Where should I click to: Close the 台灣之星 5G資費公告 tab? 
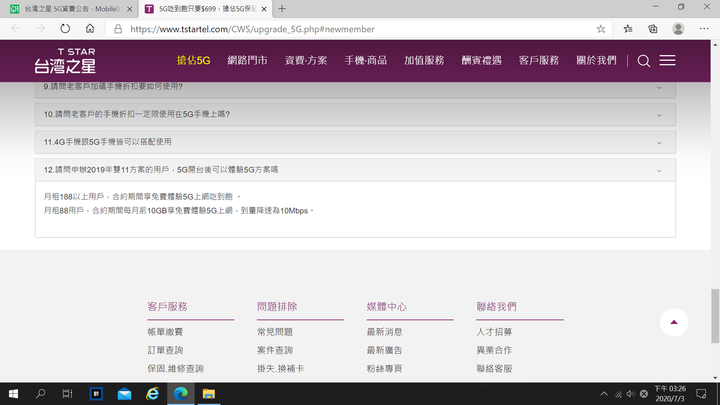[129, 9]
